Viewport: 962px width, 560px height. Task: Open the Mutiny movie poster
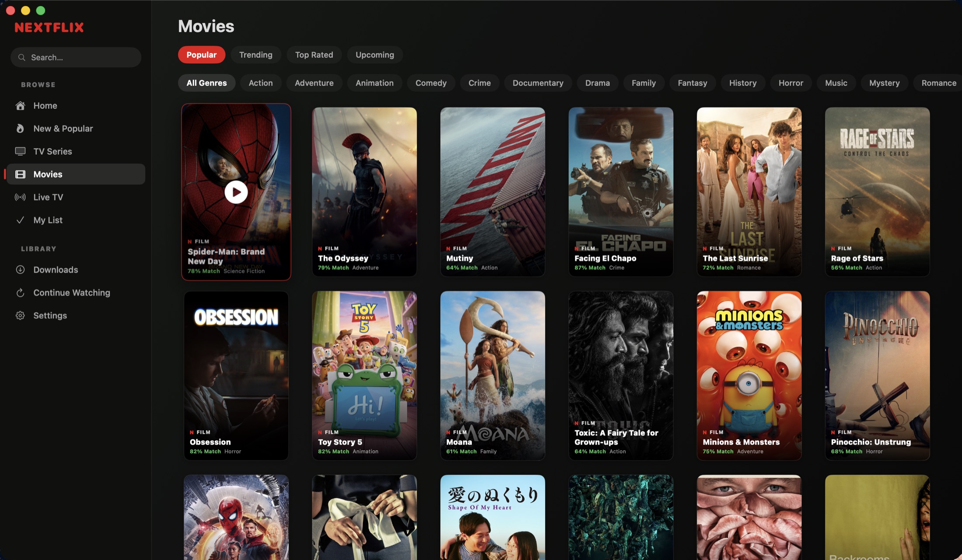pos(492,191)
